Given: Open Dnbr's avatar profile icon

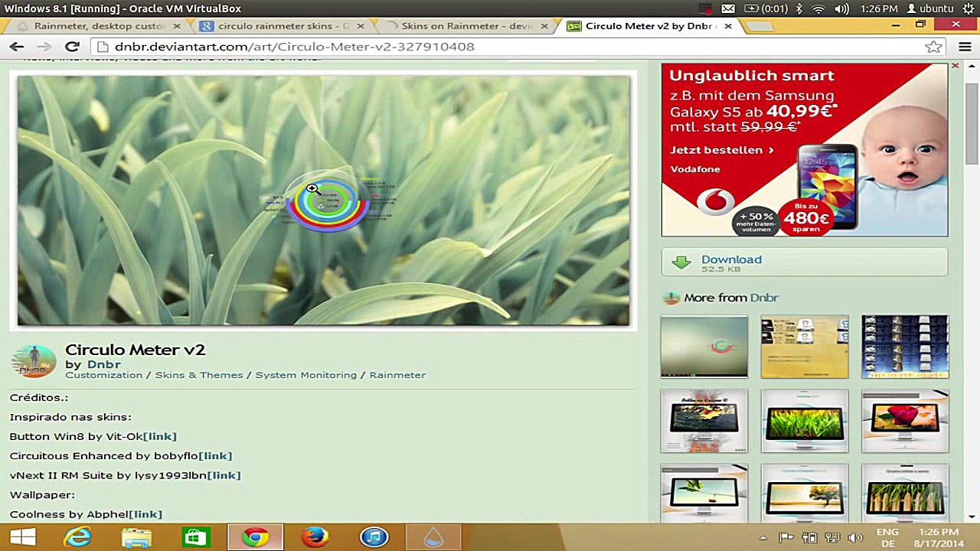Looking at the screenshot, I should click(x=34, y=360).
